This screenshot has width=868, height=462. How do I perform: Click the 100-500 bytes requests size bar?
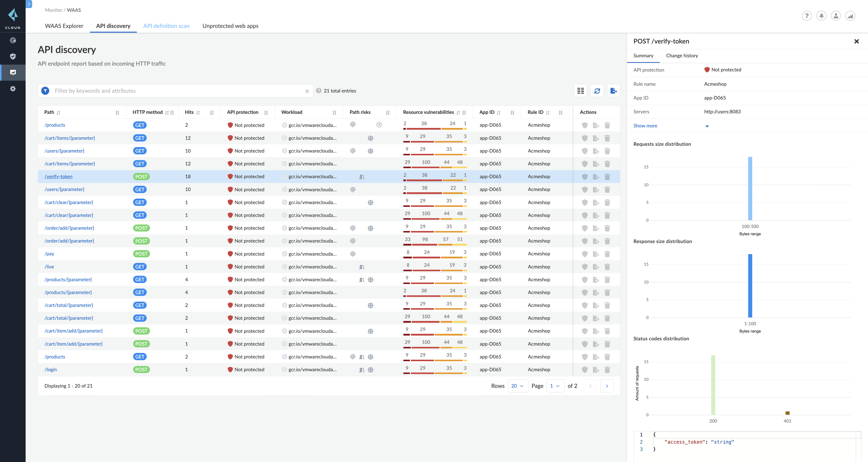click(750, 189)
